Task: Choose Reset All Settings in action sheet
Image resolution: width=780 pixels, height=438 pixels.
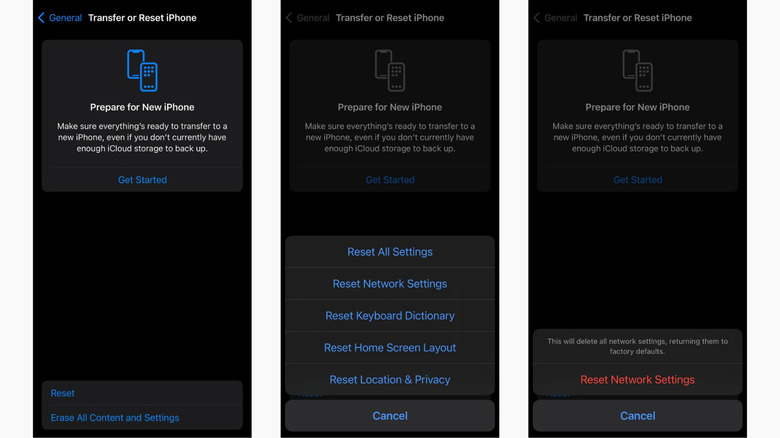Action: (390, 252)
